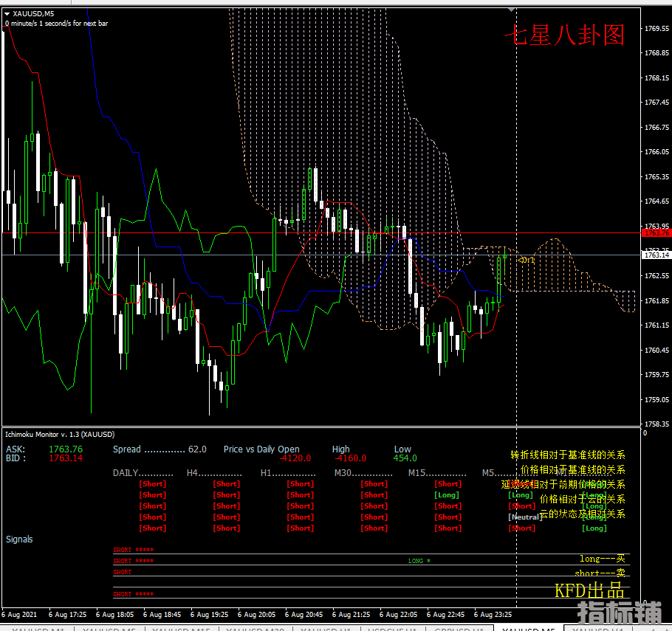The width and height of the screenshot is (672, 631).
Task: Click the green 'LONG *' signal
Action: click(419, 561)
